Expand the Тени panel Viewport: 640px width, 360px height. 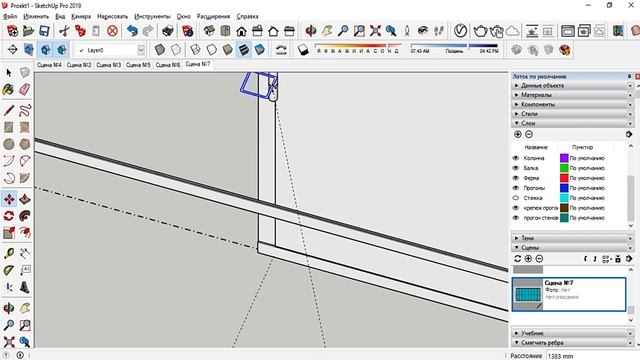click(573, 238)
